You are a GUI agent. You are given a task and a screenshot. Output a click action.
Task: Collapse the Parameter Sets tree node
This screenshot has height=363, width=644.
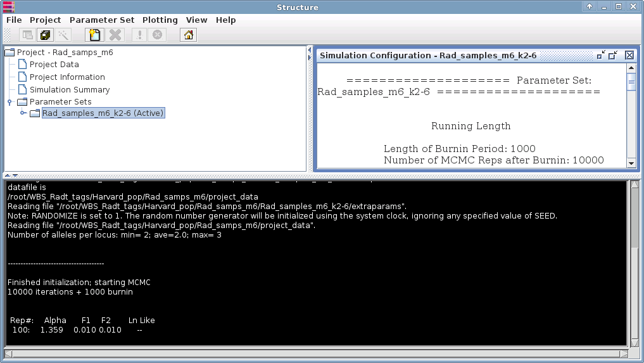click(x=9, y=102)
